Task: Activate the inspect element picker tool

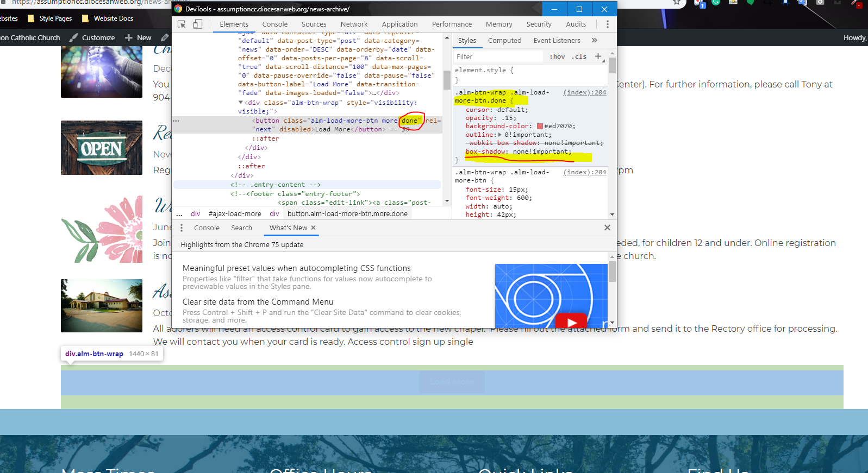Action: pyautogui.click(x=182, y=24)
